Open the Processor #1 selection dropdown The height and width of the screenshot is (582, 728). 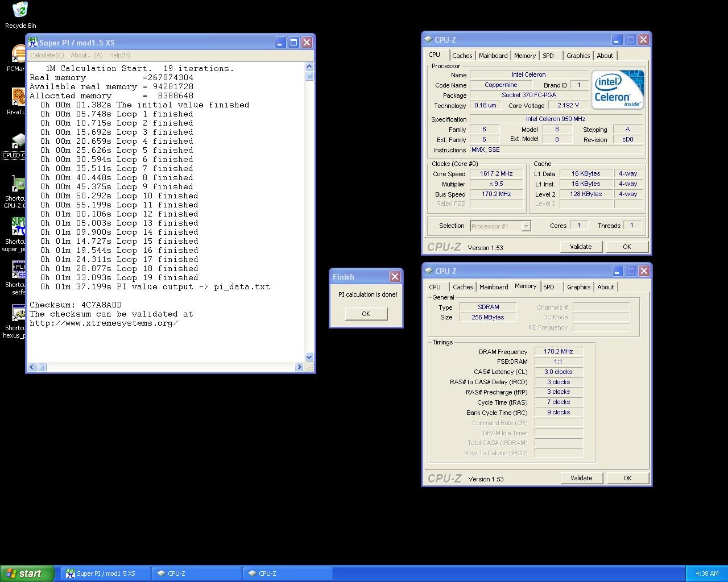[500, 226]
